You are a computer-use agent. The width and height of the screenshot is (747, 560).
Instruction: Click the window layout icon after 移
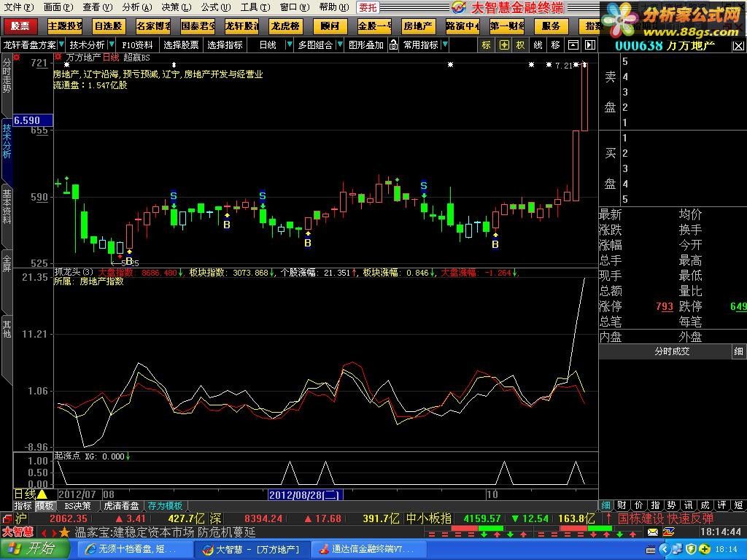tap(573, 44)
